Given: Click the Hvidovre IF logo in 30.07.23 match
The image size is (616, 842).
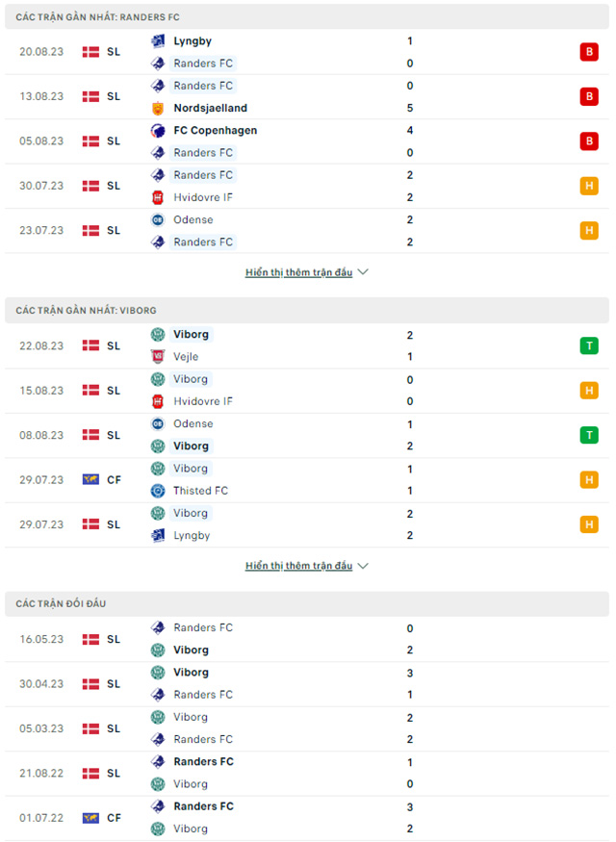Looking at the screenshot, I should pyautogui.click(x=158, y=197).
